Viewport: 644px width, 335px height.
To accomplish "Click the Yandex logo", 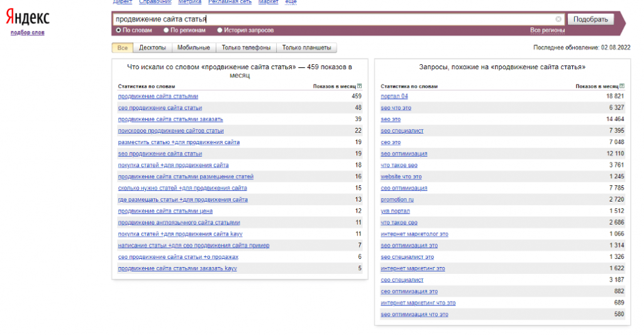I will coord(28,17).
